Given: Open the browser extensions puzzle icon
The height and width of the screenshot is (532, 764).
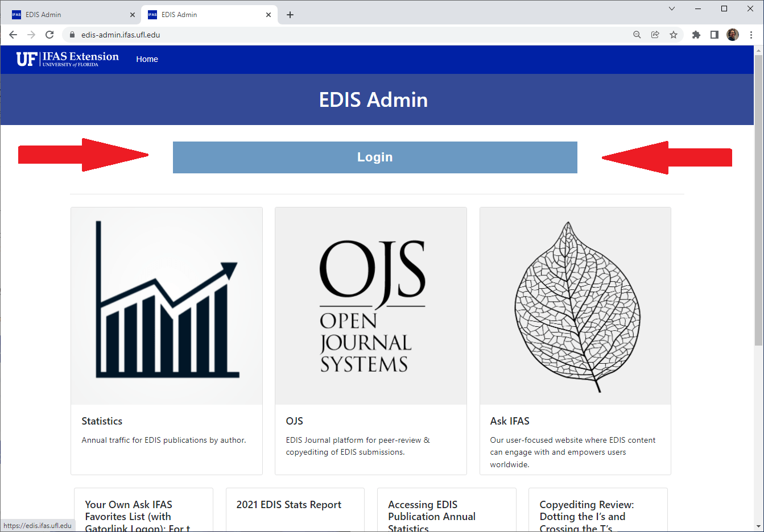Looking at the screenshot, I should [x=696, y=35].
